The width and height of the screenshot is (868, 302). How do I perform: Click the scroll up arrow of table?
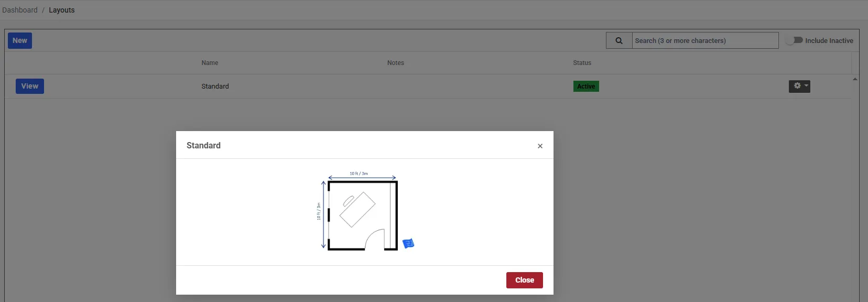click(855, 79)
